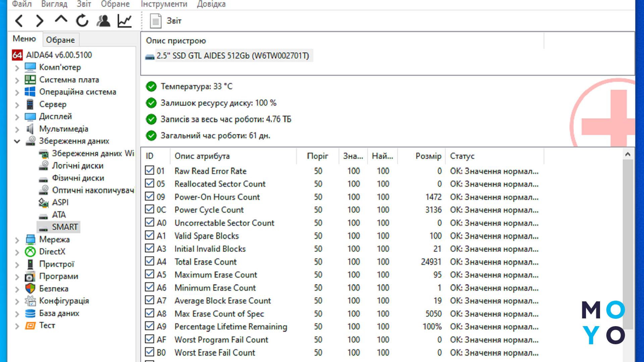Open the Інструменти menu
The image size is (644, 362).
point(164,4)
